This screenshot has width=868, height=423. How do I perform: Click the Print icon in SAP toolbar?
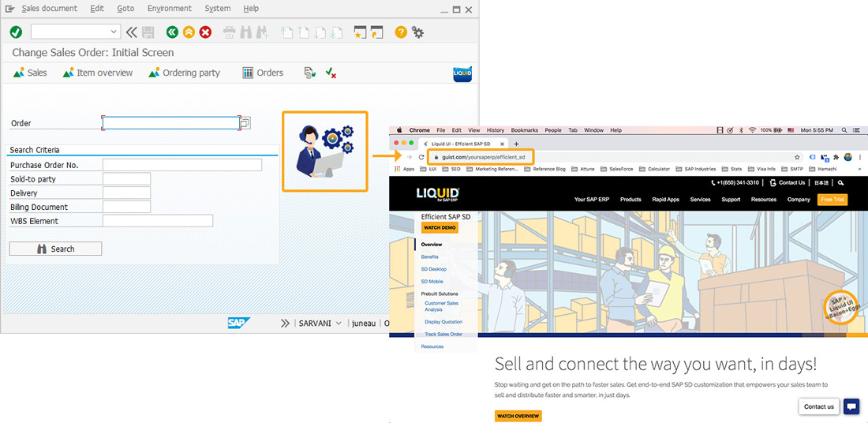(229, 32)
